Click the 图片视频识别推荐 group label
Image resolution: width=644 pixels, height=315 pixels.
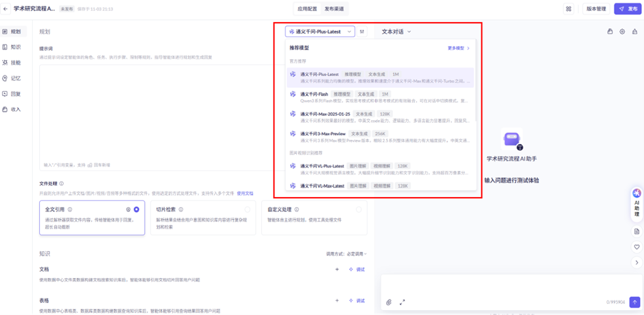tap(306, 152)
